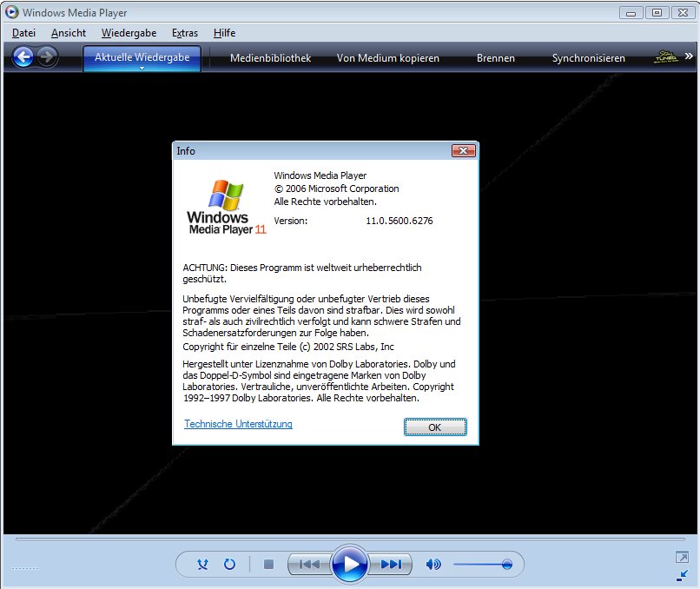Click the Forward arrow button

tap(47, 57)
